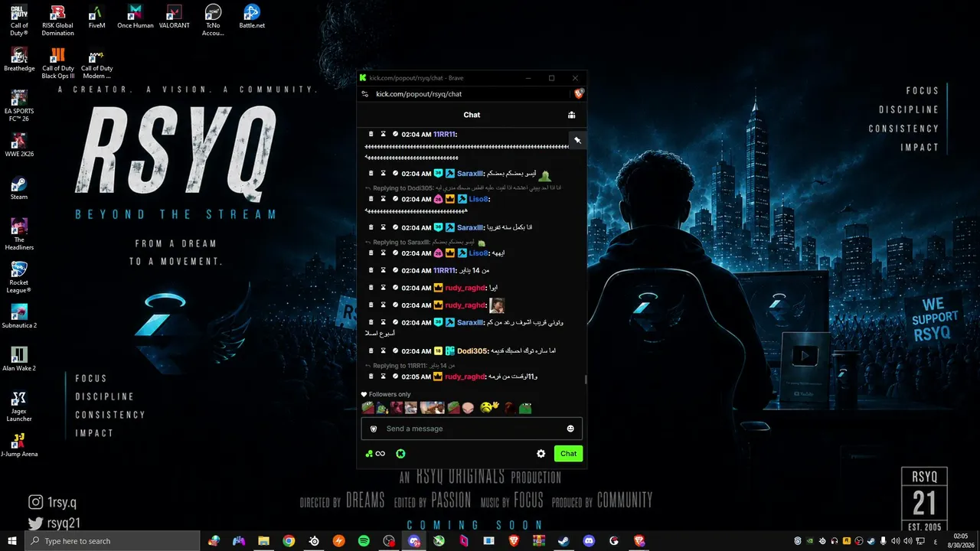
Task: Select TcNo Account Switcher desktop icon
Action: click(213, 21)
